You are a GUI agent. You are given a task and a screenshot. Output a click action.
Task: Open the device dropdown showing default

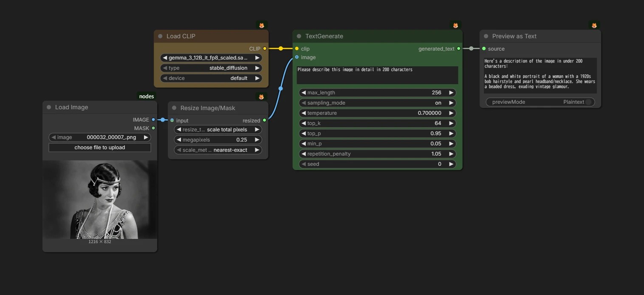pos(211,78)
